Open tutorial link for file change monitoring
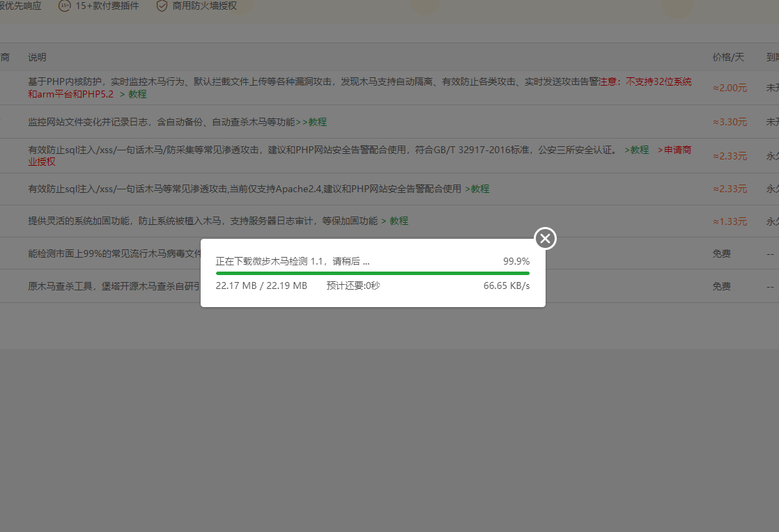Viewport: 779px width, 532px height. 311,122
